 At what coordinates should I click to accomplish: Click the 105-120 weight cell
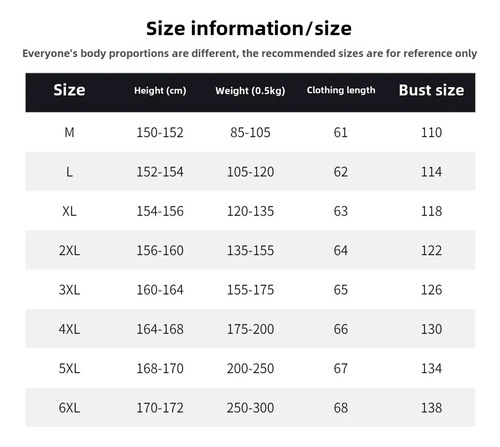[x=250, y=172]
